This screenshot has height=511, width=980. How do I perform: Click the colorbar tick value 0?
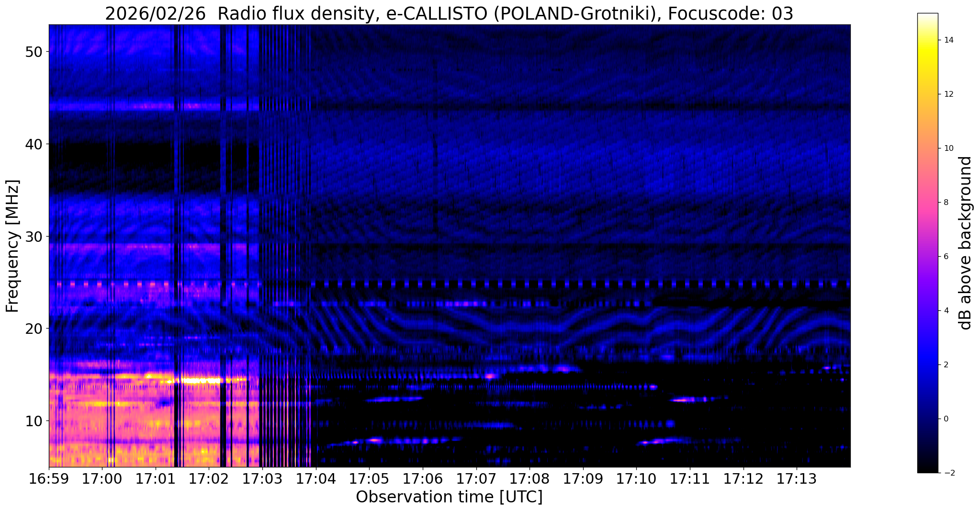coord(946,419)
